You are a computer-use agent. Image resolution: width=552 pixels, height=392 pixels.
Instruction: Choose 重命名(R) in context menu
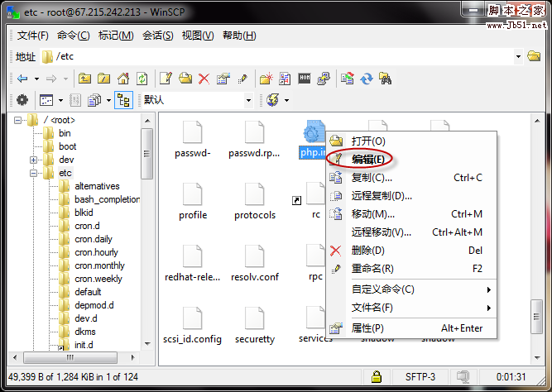click(411, 269)
